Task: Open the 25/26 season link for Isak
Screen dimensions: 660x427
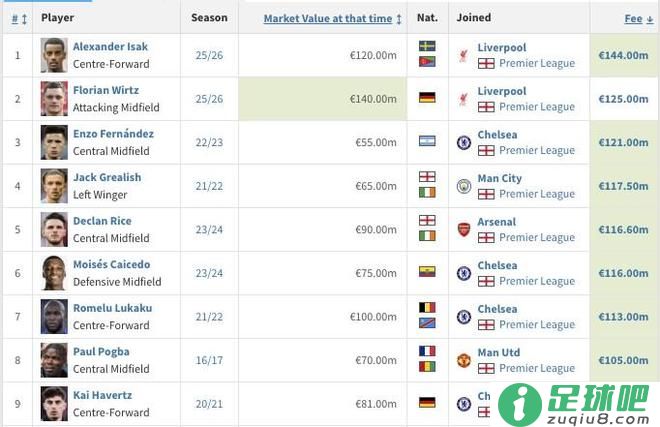Action: point(209,55)
